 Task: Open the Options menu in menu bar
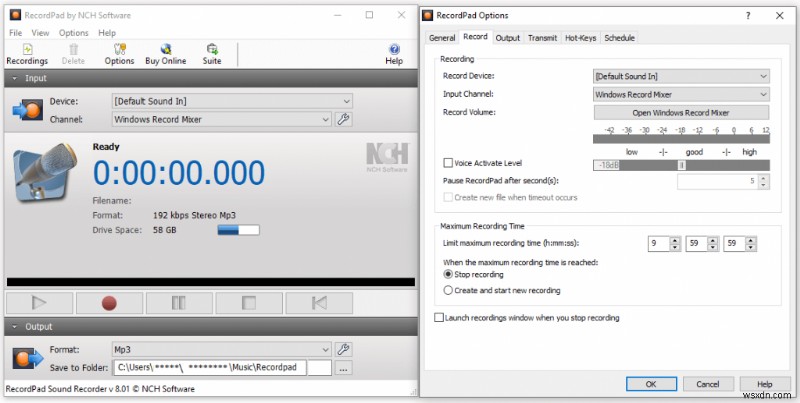click(x=73, y=33)
